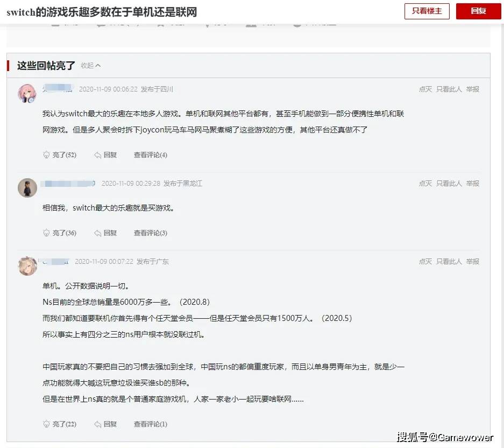This screenshot has width=504, height=448.
Task: Open 查看评论(1) under the 广东 reply
Action: [151, 424]
